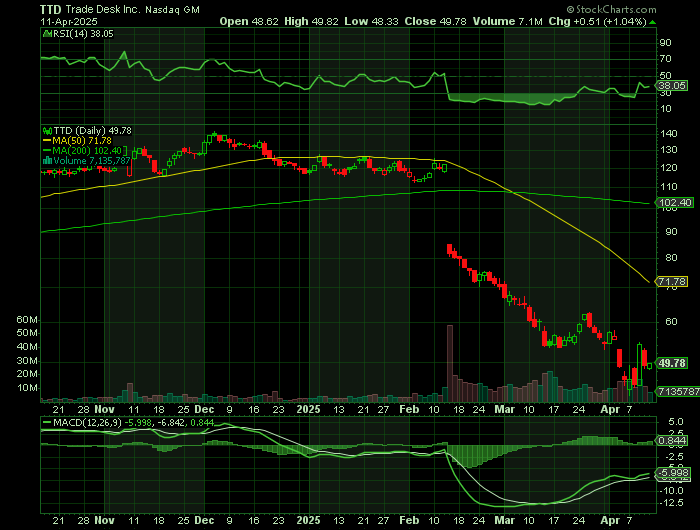Viewport: 700px width, 530px height.
Task: Click the 140 price axis label
Action: click(x=669, y=134)
